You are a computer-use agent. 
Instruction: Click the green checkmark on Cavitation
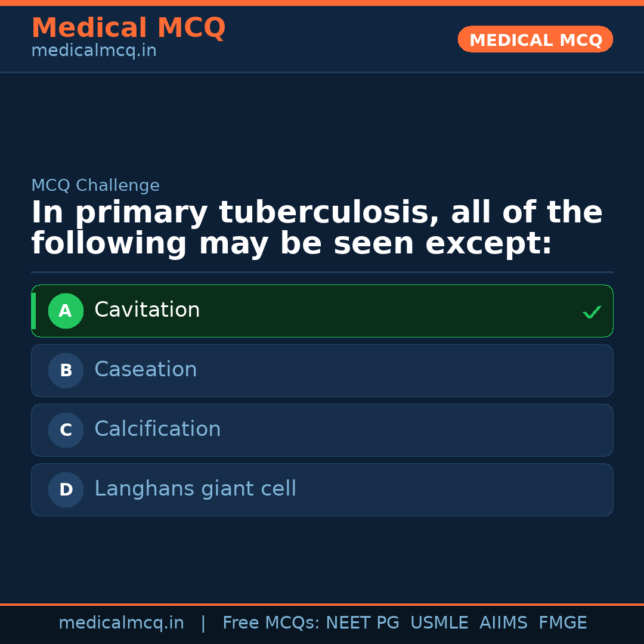[x=592, y=312]
